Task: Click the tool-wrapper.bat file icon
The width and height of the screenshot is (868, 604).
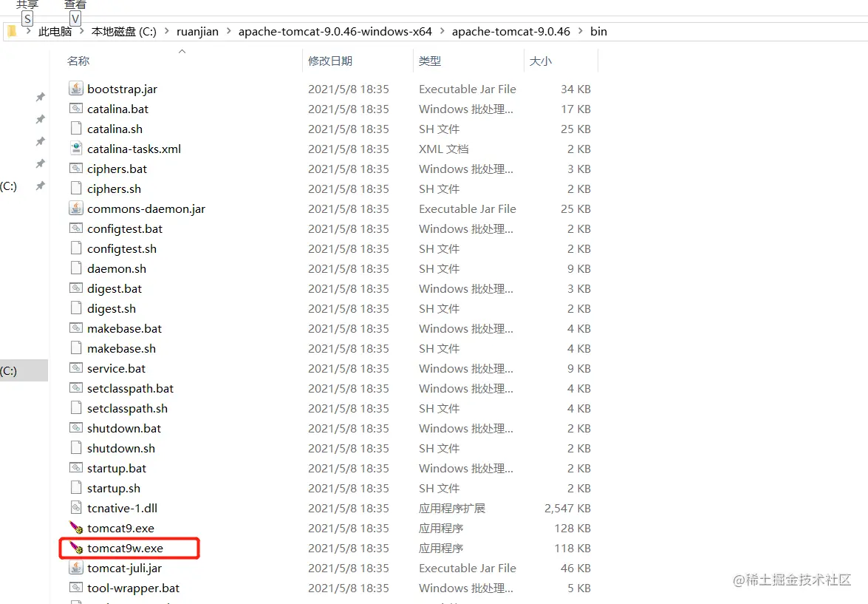Action: tap(76, 588)
